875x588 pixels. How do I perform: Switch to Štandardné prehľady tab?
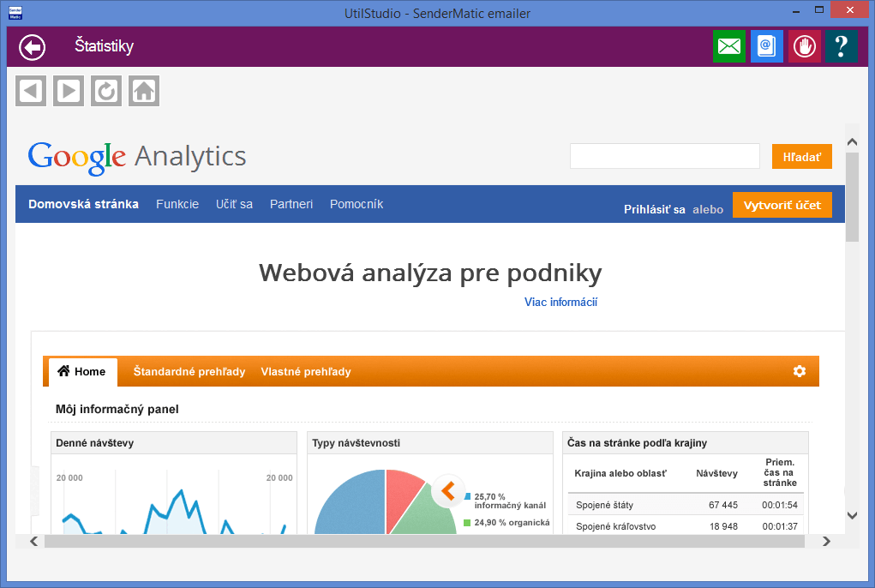189,372
